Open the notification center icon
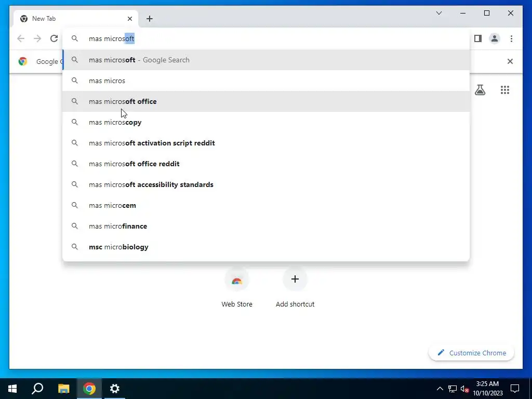Image resolution: width=532 pixels, height=399 pixels. pyautogui.click(x=515, y=389)
